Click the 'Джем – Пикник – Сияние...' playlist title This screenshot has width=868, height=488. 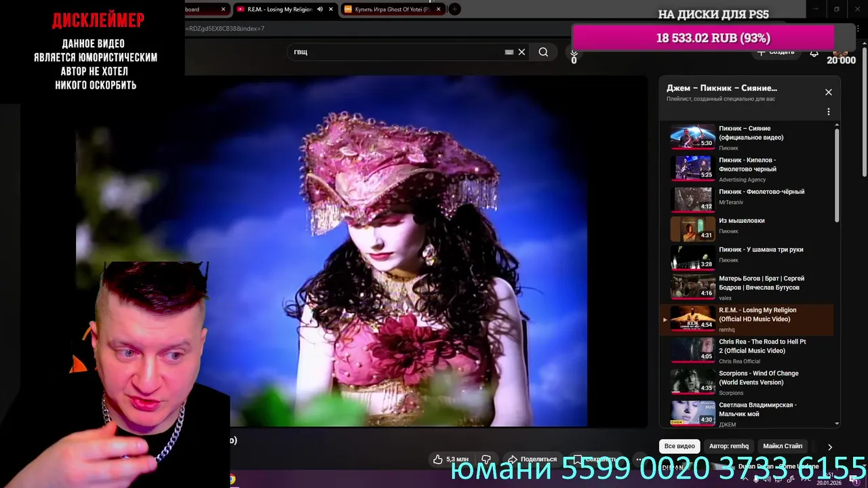(x=722, y=88)
